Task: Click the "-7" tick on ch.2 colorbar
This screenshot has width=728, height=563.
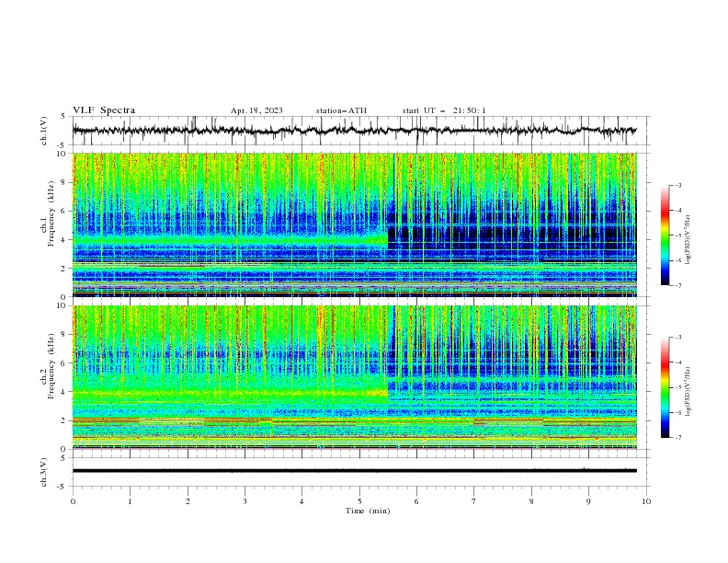Action: click(677, 437)
